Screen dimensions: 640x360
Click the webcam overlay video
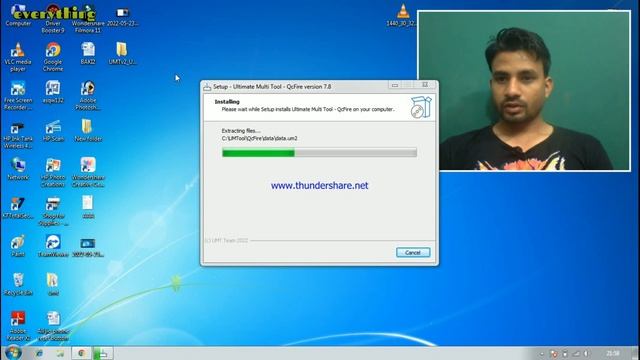coord(524,91)
